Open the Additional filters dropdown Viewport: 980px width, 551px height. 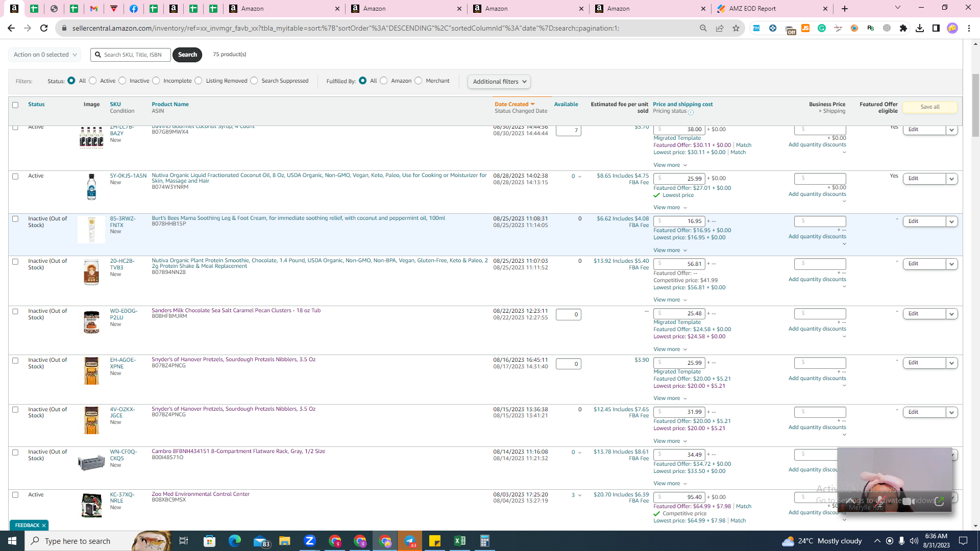(499, 82)
